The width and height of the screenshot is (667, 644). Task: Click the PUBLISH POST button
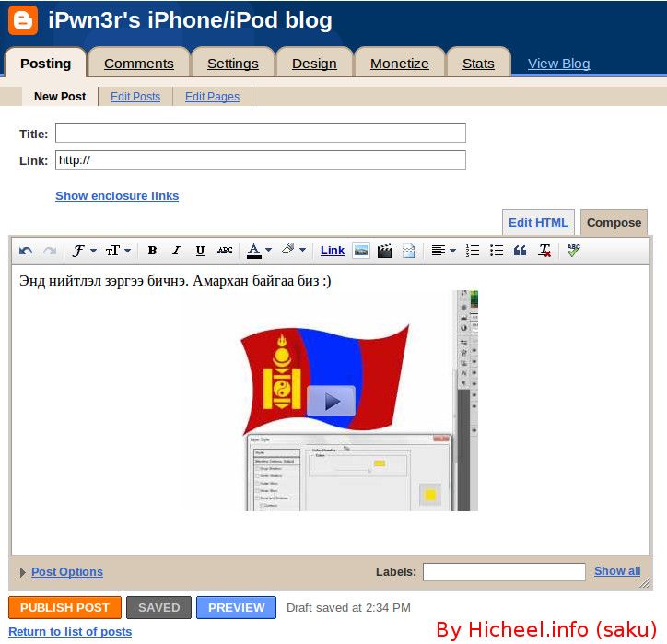tap(64, 607)
